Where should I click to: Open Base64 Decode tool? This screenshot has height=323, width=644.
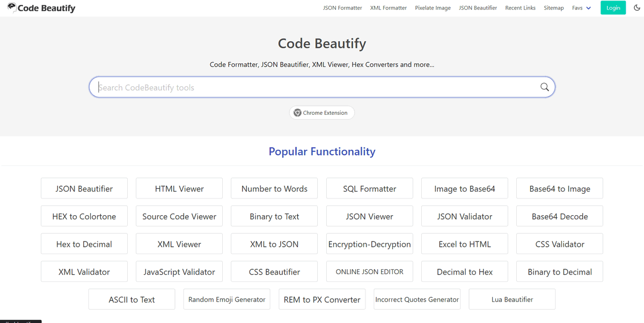(x=560, y=216)
